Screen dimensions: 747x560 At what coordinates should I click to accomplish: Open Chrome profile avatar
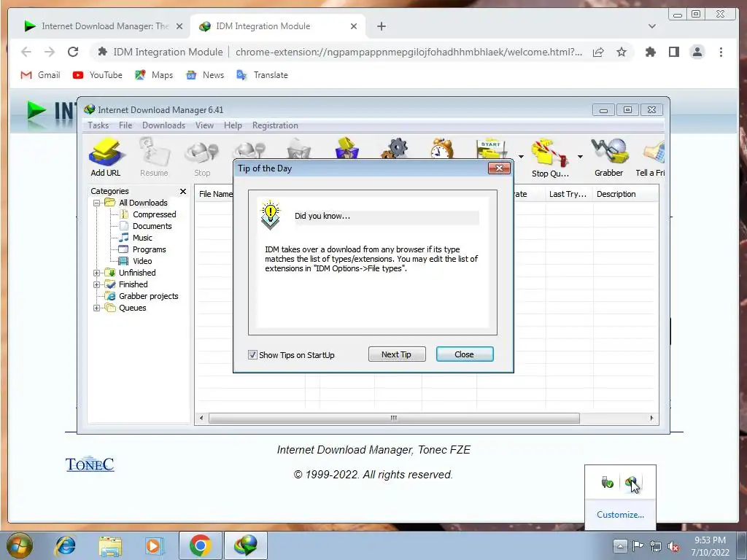click(x=697, y=52)
